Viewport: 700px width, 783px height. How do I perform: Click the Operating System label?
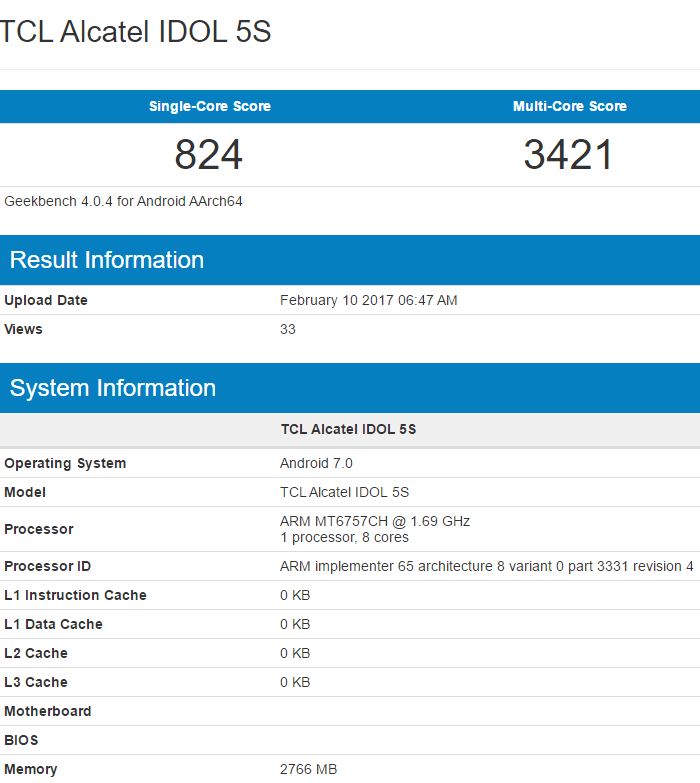(65, 463)
